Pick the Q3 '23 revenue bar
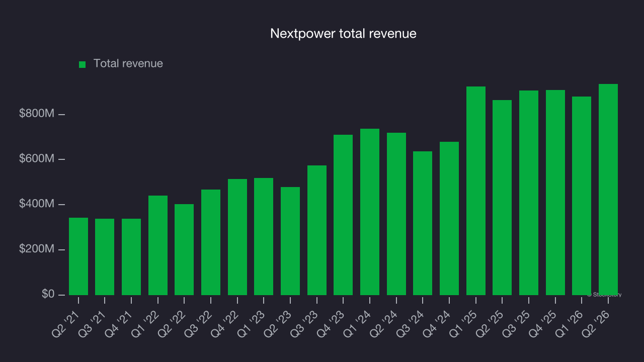644x362 pixels. pos(317,230)
